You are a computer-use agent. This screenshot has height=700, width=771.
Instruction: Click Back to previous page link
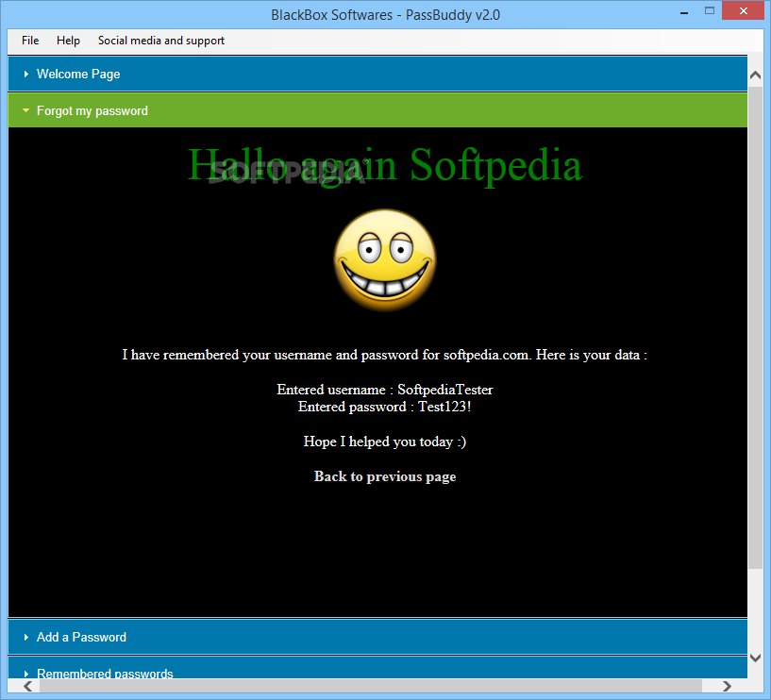(385, 476)
